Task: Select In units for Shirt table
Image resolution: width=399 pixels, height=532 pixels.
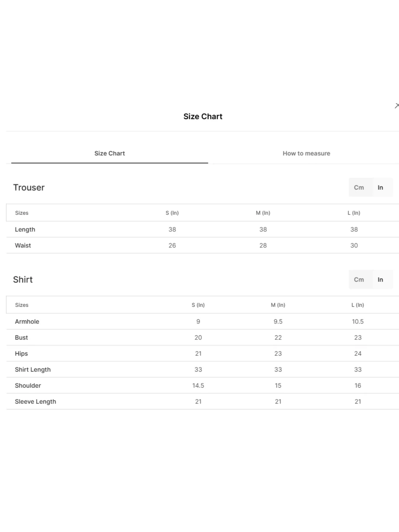Action: 380,280
